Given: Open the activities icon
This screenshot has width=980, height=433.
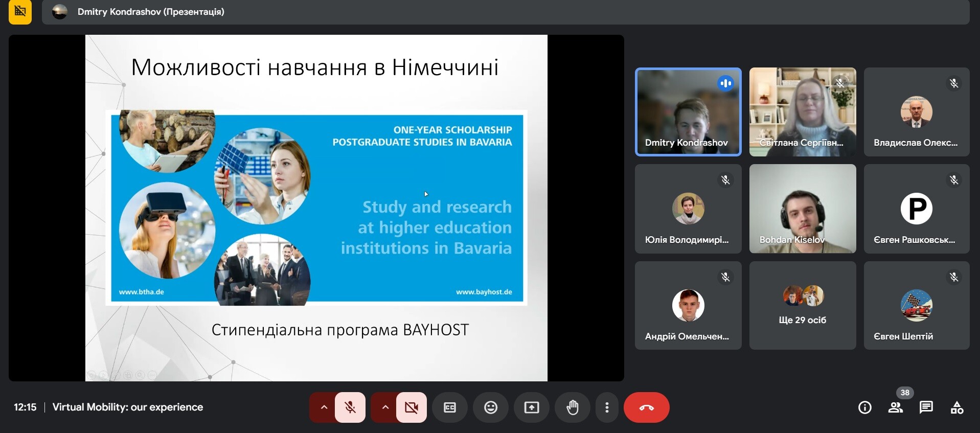Looking at the screenshot, I should coord(957,407).
